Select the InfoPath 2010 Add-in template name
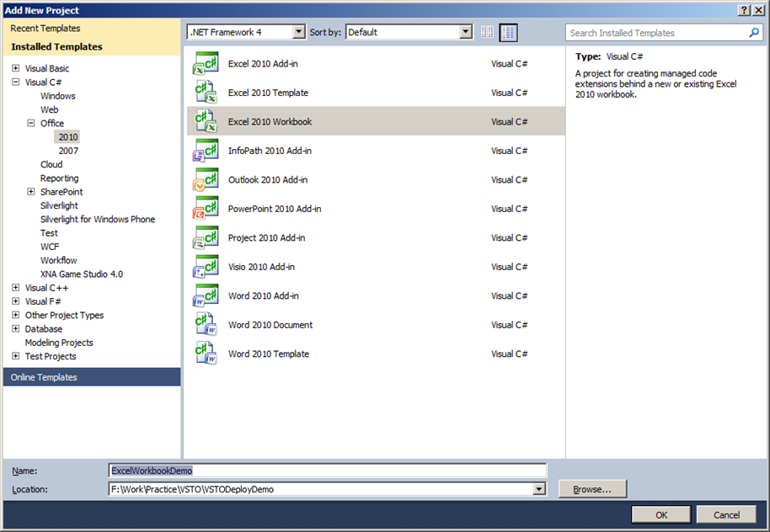 click(270, 151)
